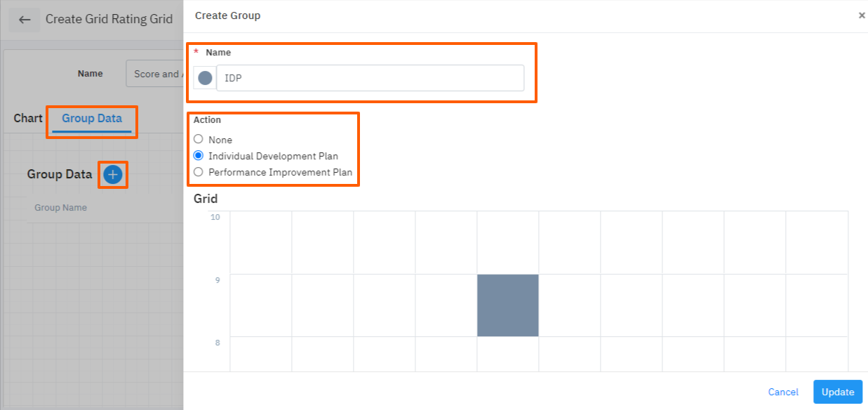Viewport: 868px width, 410px height.
Task: Click the Cancel link
Action: [x=783, y=392]
